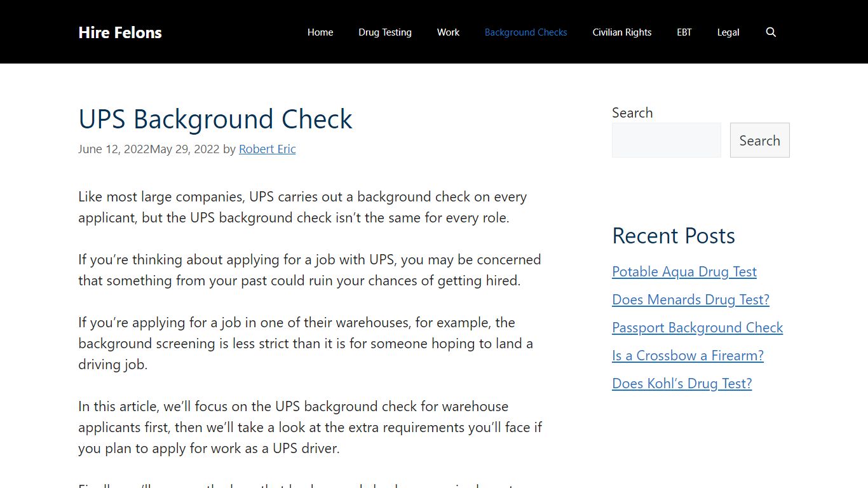Viewport: 868px width, 488px height.
Task: Open the Is a Crossbow a Firearm? post
Action: coord(688,356)
